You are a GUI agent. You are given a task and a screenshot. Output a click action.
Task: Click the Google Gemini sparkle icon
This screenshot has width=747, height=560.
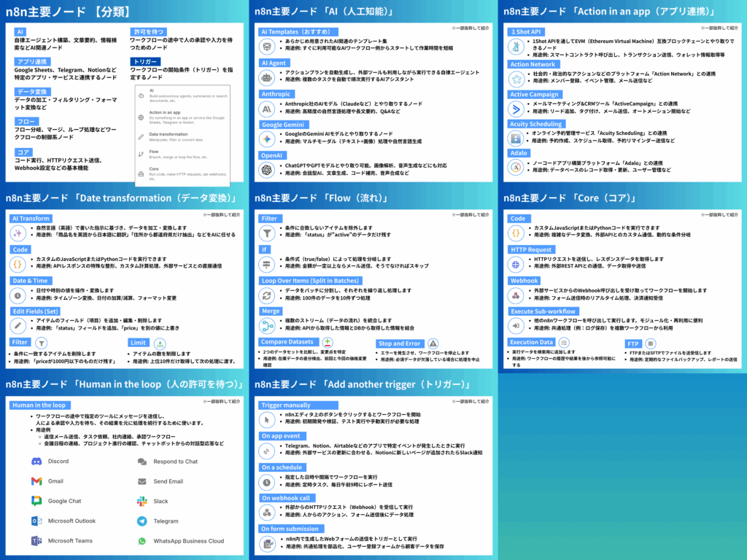[x=268, y=139]
